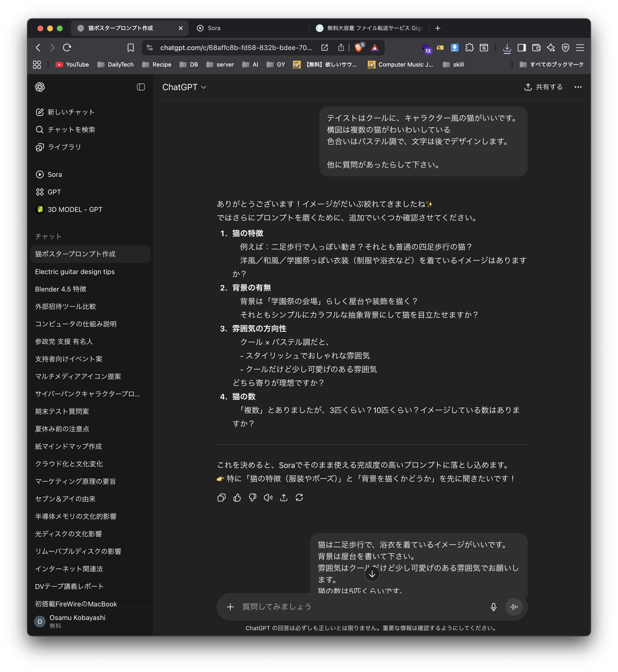Collapse the ChatGPT sidebar
The width and height of the screenshot is (618, 672).
[141, 87]
